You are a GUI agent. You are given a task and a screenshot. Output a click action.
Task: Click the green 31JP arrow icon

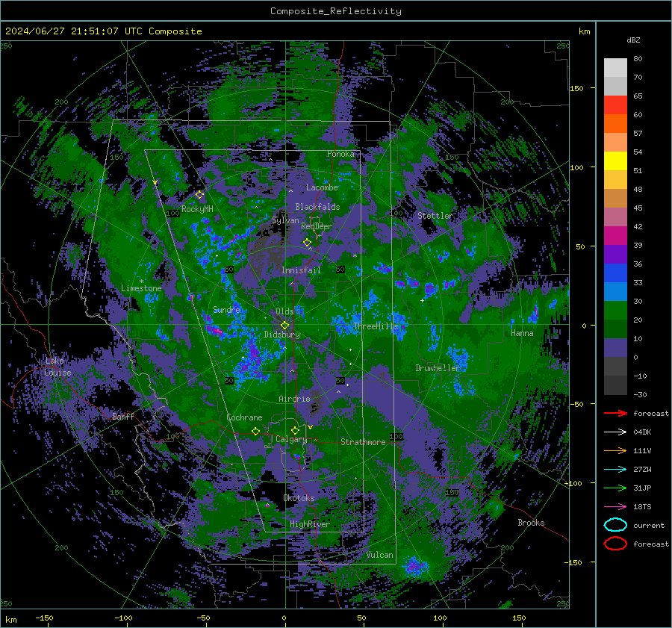pos(615,488)
